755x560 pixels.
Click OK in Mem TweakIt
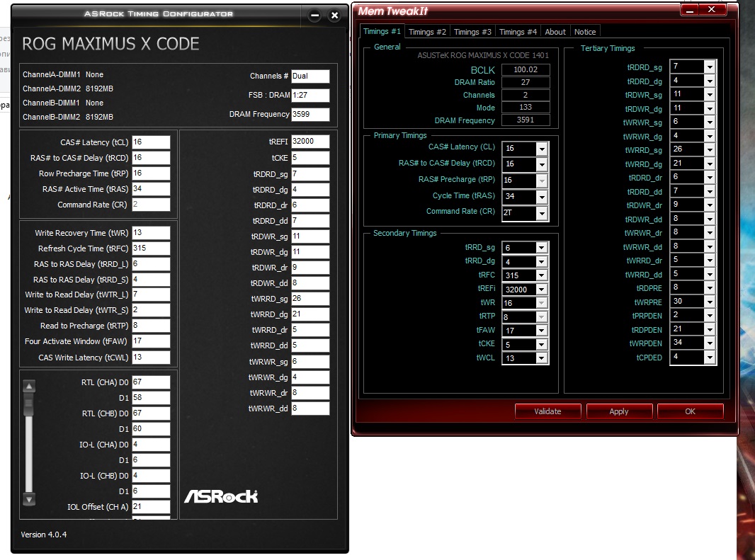point(691,411)
